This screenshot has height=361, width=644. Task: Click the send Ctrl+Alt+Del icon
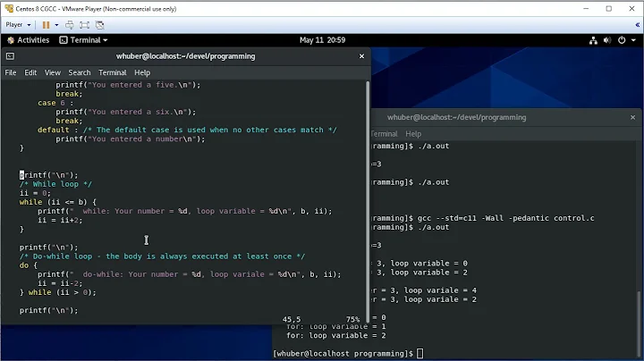[x=70, y=25]
